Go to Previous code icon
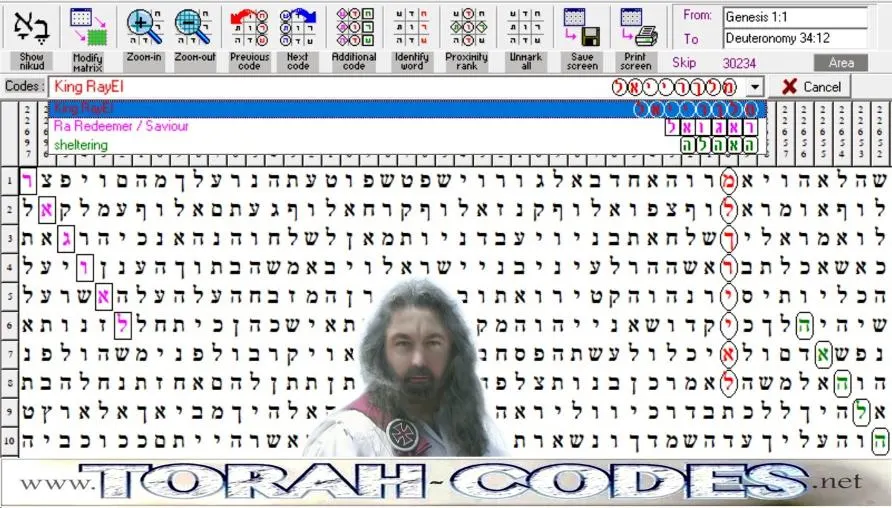The height and width of the screenshot is (508, 892). [x=249, y=27]
